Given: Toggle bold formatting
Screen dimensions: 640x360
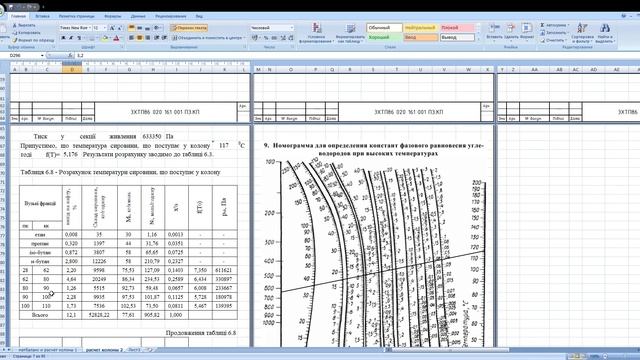Looking at the screenshot, I should 63,38.
